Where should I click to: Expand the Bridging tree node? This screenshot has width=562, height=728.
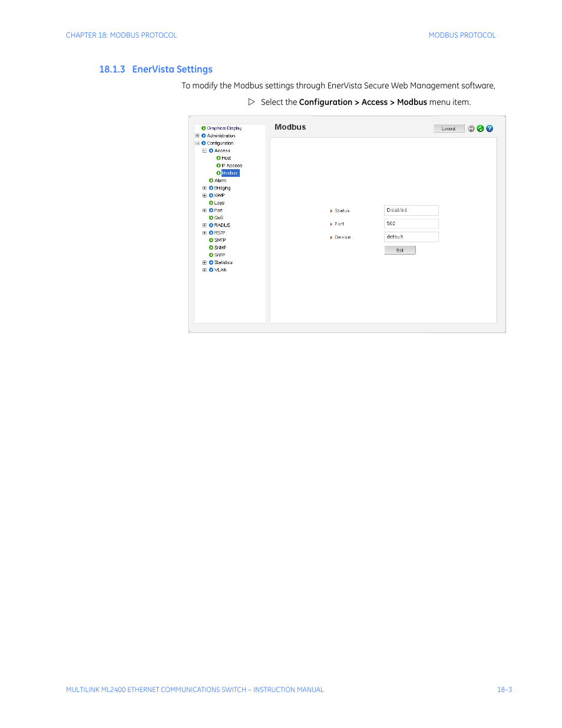pos(204,188)
